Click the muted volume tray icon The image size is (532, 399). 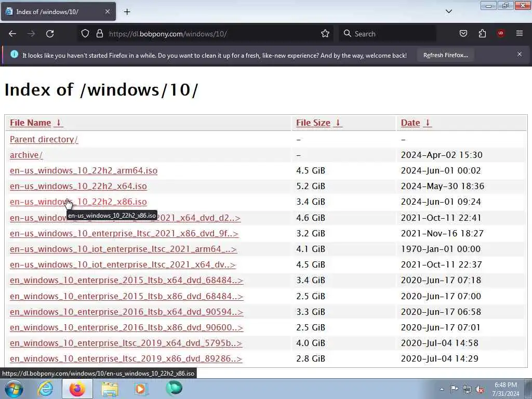[480, 390]
